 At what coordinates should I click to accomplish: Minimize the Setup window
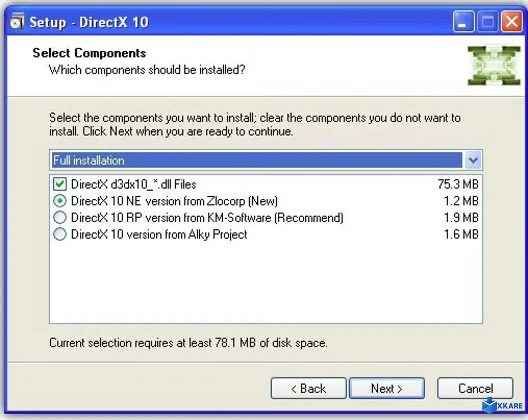463,22
